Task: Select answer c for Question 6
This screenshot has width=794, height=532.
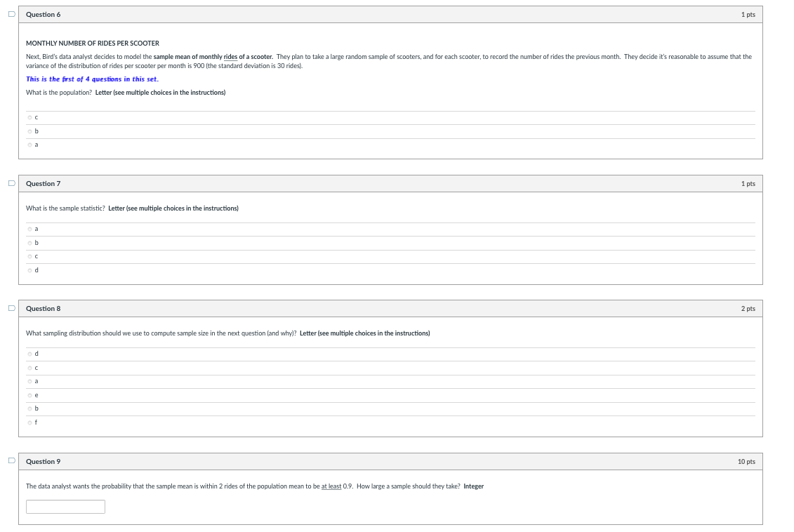Action: (x=30, y=117)
